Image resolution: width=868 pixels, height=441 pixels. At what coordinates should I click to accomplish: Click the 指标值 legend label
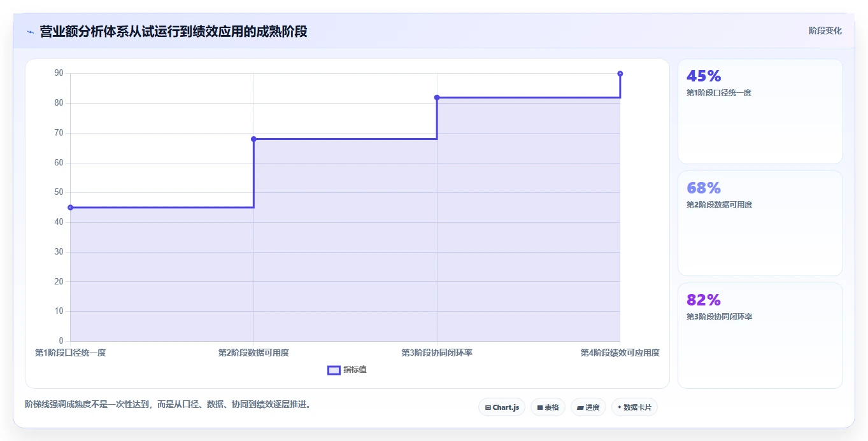click(355, 370)
